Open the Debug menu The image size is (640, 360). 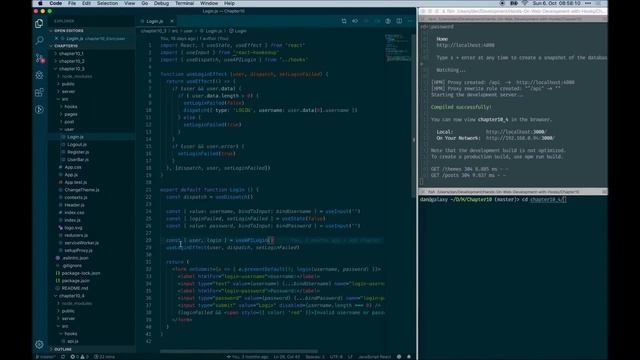[161, 3]
